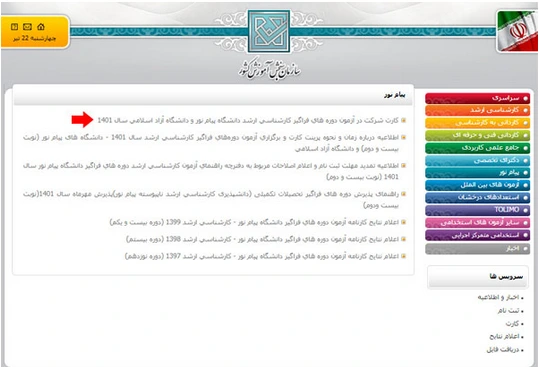Select پیام نور in the sidebar menu
The height and width of the screenshot is (367, 539).
point(477,173)
